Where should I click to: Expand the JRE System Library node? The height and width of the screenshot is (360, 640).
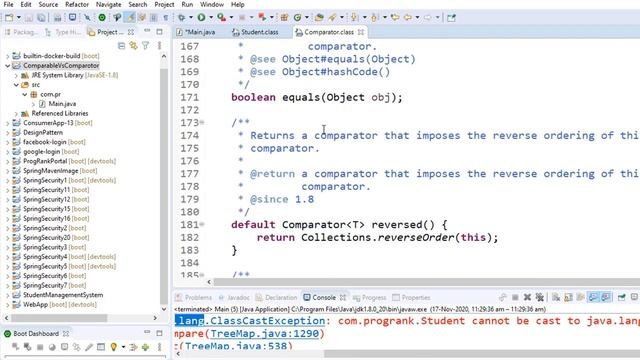pos(16,76)
